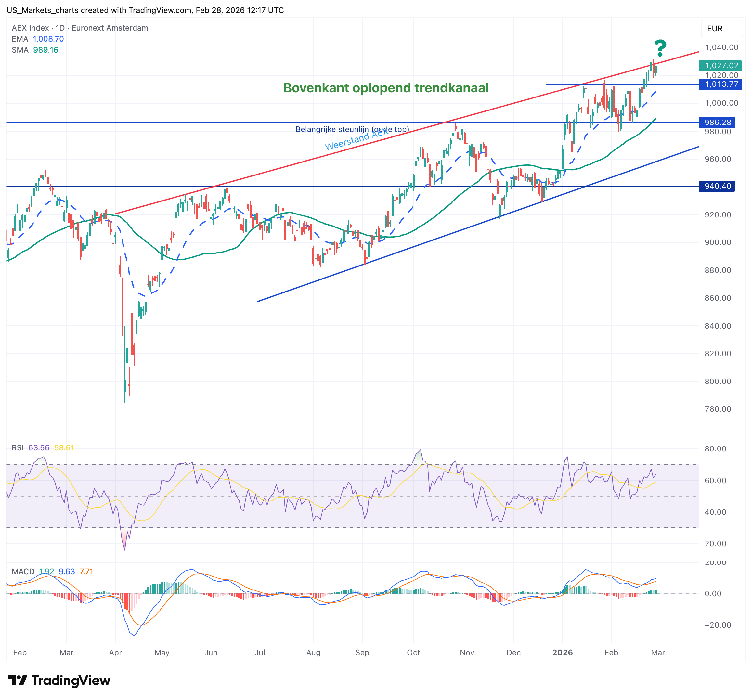Viewport: 752px width, 700px height.
Task: Click the RSI indicator legend label
Action: point(18,448)
